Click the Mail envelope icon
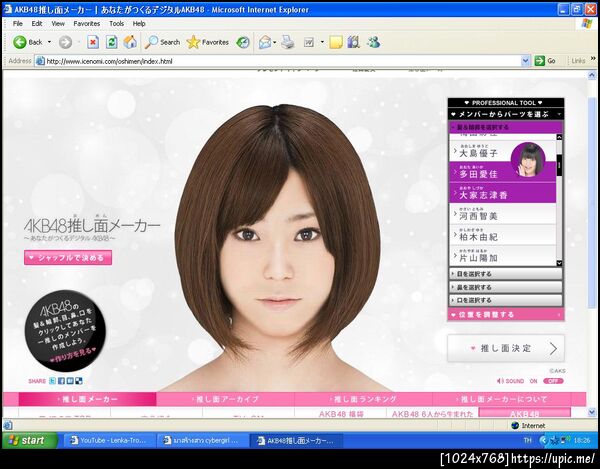The height and width of the screenshot is (469, 600). 264,42
